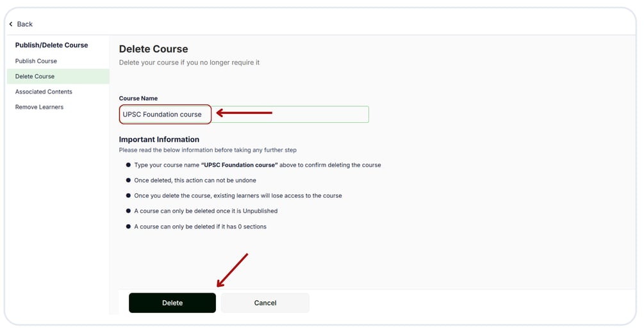Click the red arrow beside the course name

tap(244, 113)
